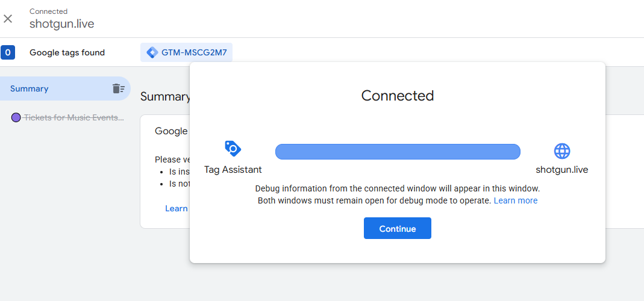Click the purple circle page icon

pyautogui.click(x=16, y=118)
